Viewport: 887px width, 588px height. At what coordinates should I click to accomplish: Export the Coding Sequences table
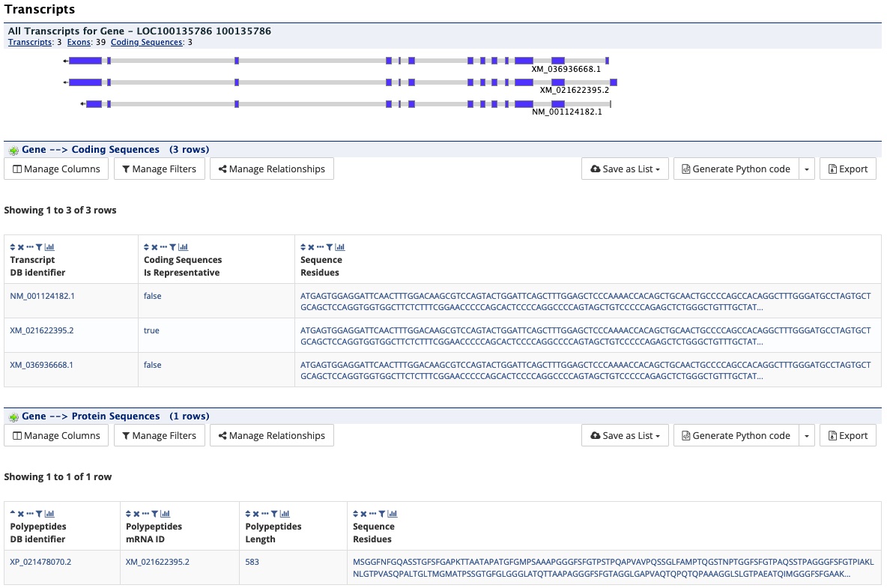click(848, 169)
